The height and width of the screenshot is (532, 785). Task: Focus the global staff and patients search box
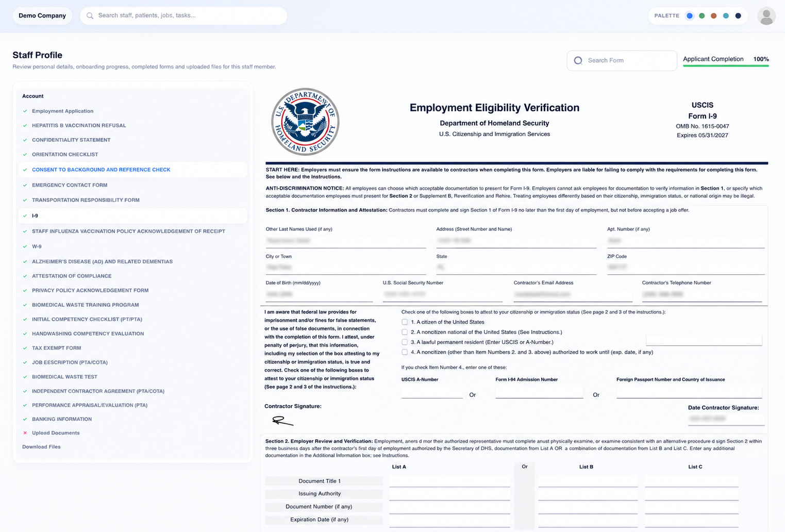[183, 15]
